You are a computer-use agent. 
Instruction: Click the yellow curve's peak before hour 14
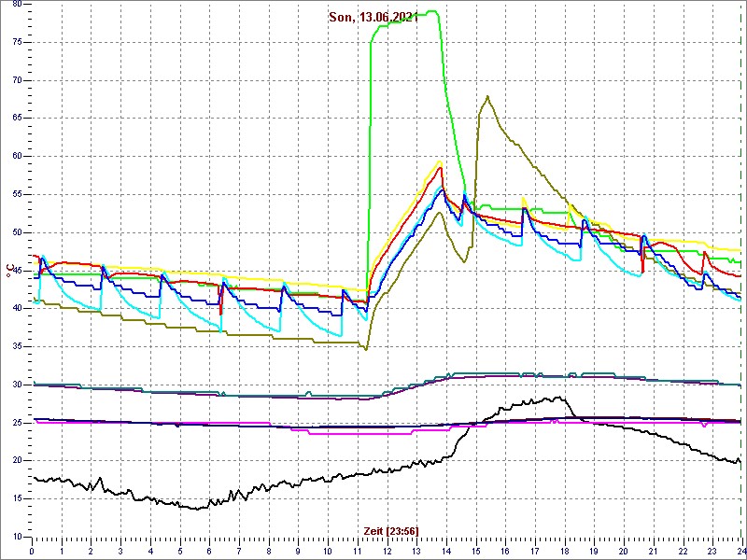440,161
